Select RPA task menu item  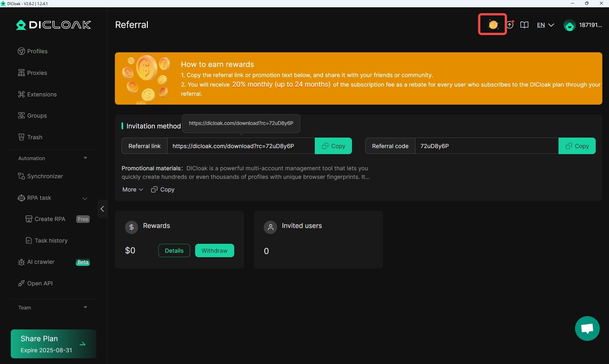point(39,198)
